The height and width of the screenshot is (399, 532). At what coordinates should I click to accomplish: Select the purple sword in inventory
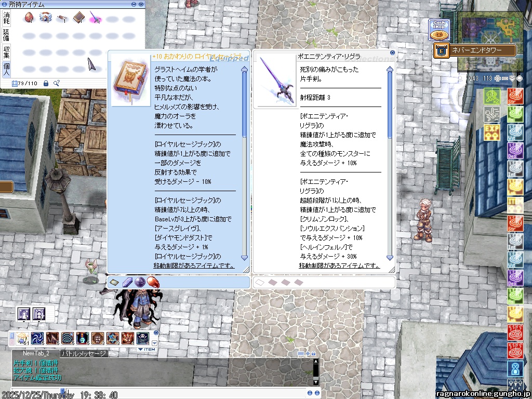[x=95, y=19]
